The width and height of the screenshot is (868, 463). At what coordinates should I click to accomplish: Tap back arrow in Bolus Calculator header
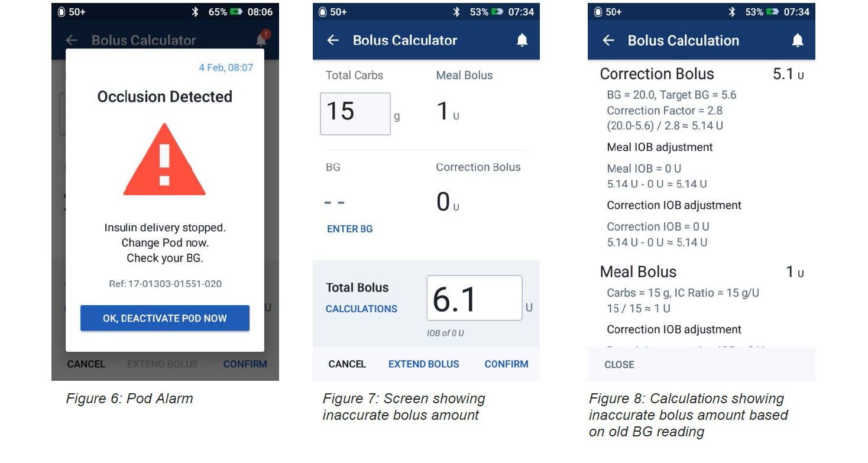[x=333, y=40]
